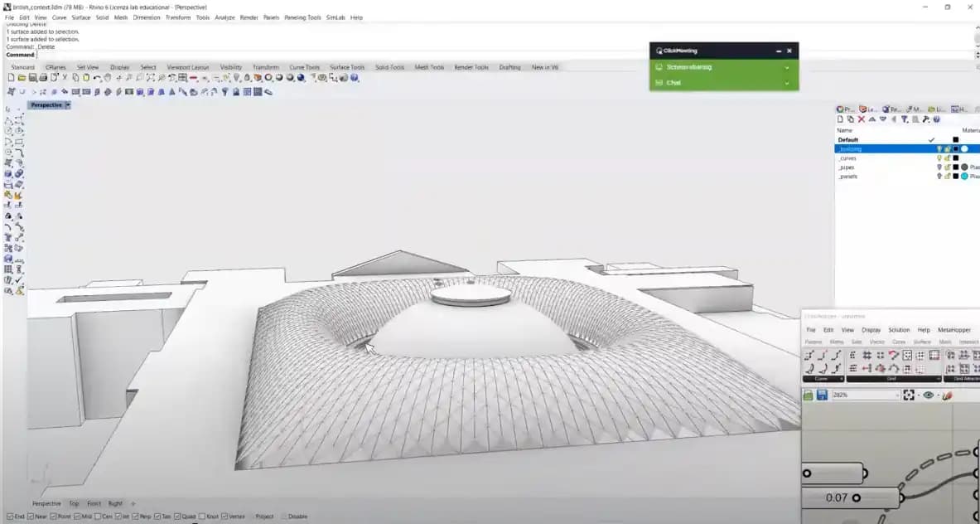
Task: Toggle the Near osnap checkbox
Action: 31,517
